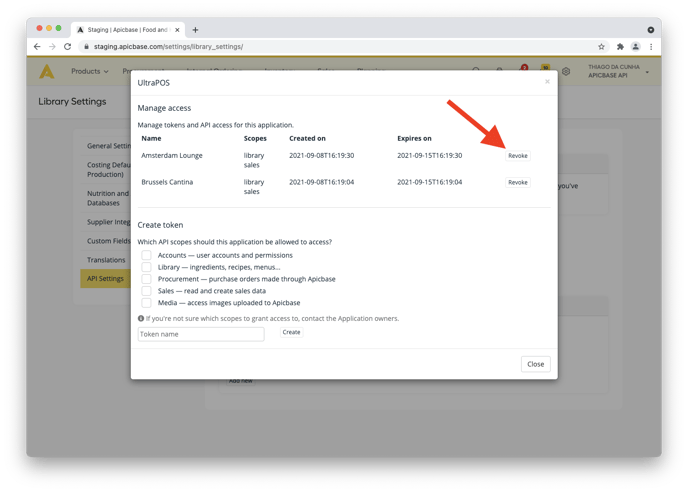Open the yellow badge icon in header
This screenshot has width=688, height=492.
[545, 69]
